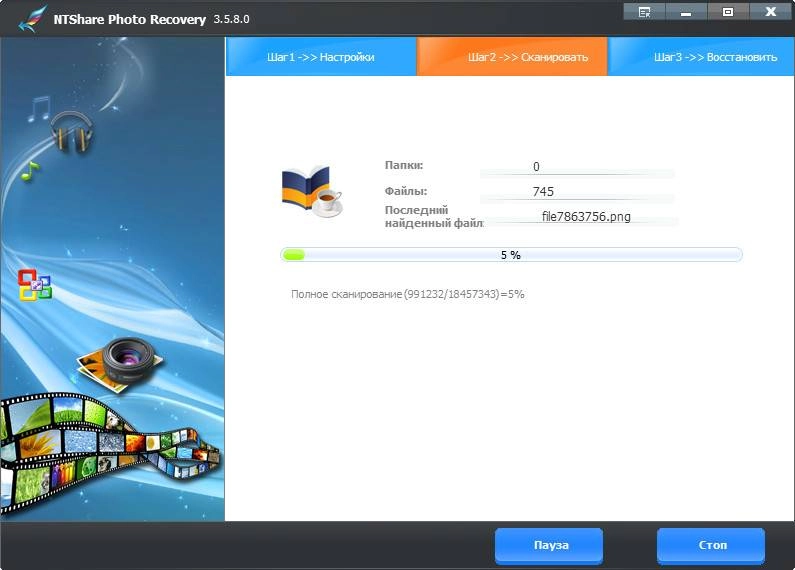This screenshot has height=570, width=795.
Task: Click the Полное сканирование status text
Action: point(408,294)
